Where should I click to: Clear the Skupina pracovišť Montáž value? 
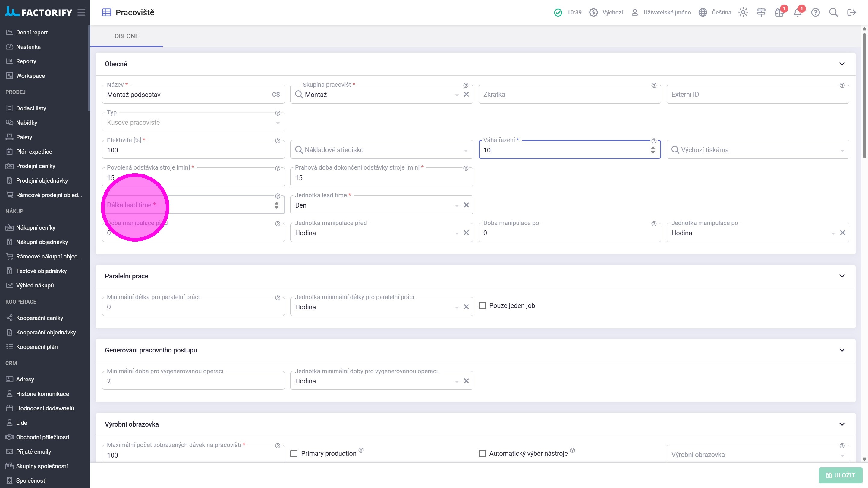[x=466, y=94]
